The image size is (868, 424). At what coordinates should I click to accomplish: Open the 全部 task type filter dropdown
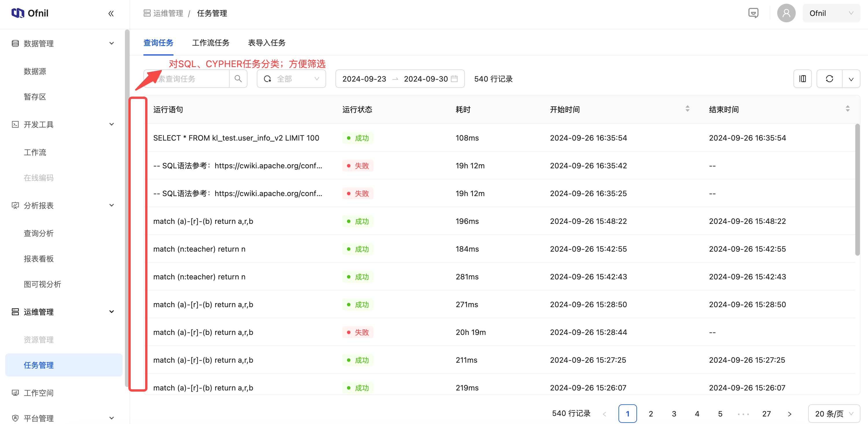click(x=291, y=79)
